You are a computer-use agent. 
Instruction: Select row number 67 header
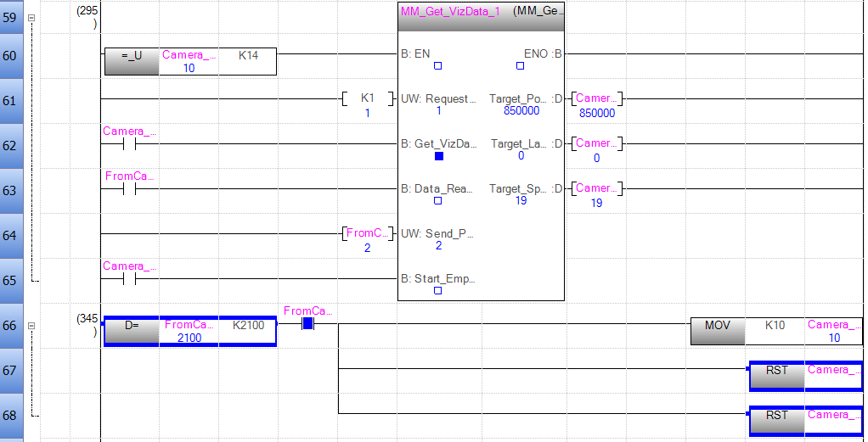pos(10,370)
